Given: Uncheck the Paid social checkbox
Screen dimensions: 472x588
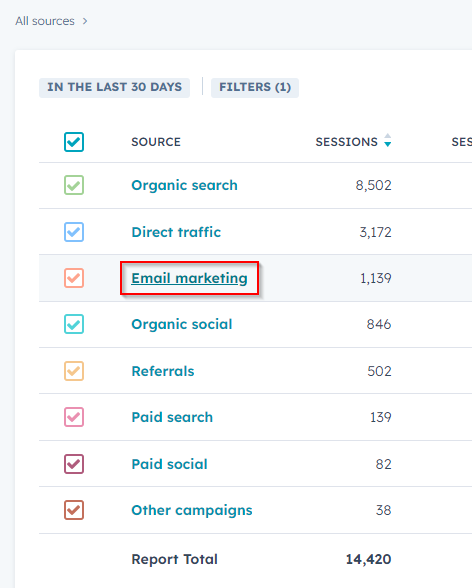Looking at the screenshot, I should click(x=74, y=464).
